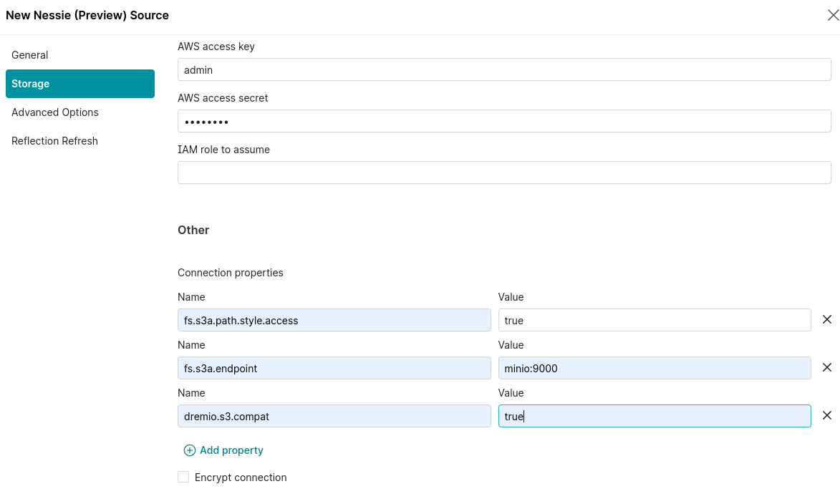
Task: Edit the fs.s3a.endpoint name field
Action: coord(334,368)
